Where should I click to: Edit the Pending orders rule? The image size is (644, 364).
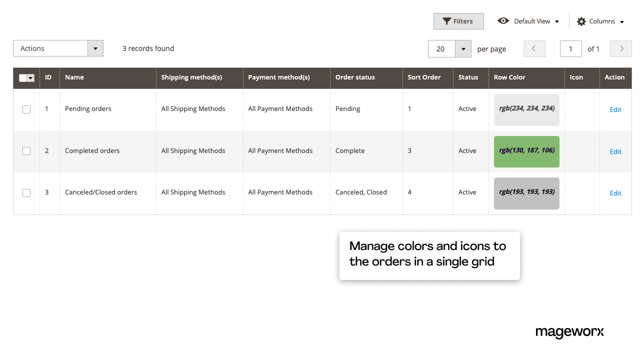(x=615, y=109)
